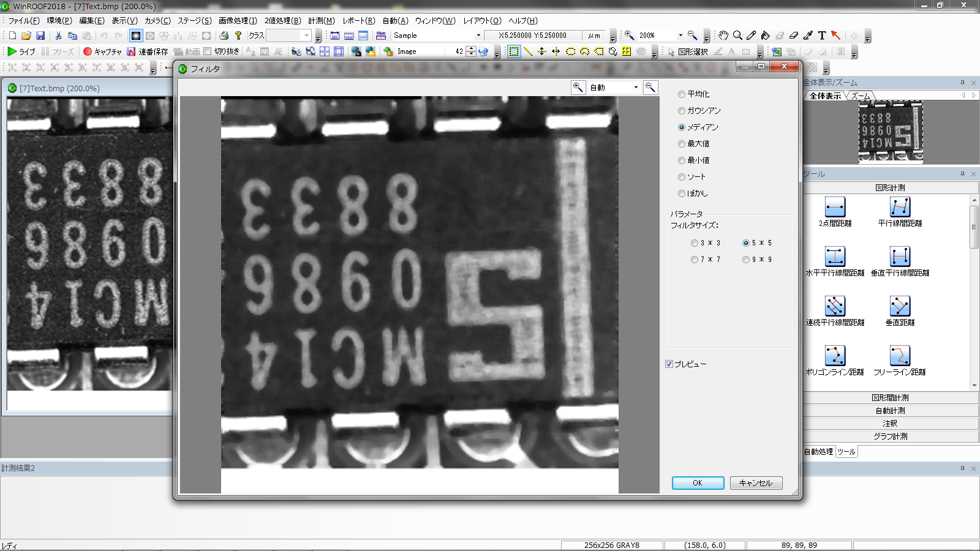Select the ellipse ROI selection tool
The image size is (980, 551).
point(570,51)
